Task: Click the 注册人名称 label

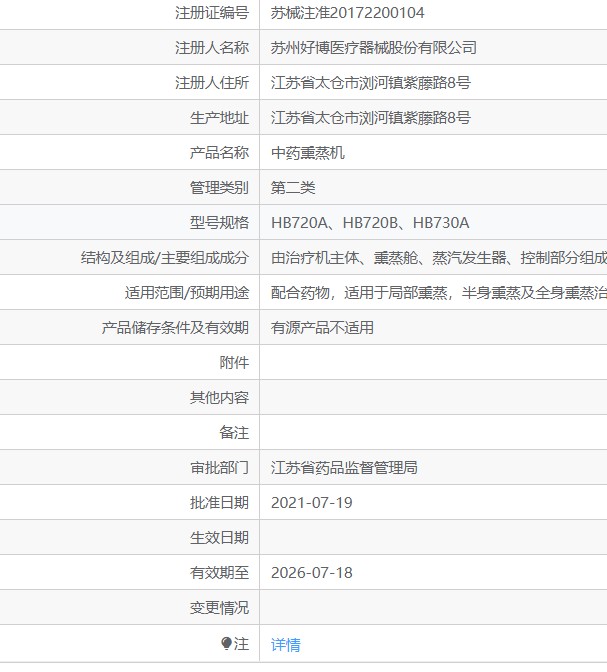Action: click(212, 48)
